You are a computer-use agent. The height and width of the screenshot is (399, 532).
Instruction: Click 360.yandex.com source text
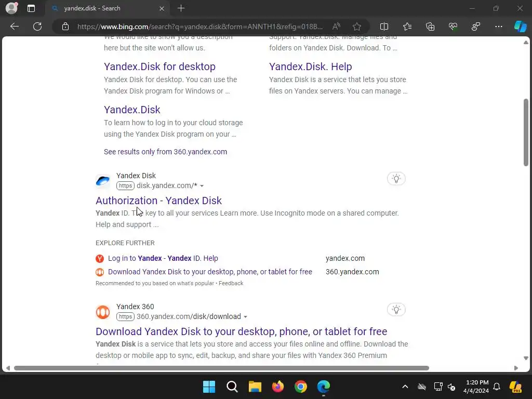[x=352, y=272]
